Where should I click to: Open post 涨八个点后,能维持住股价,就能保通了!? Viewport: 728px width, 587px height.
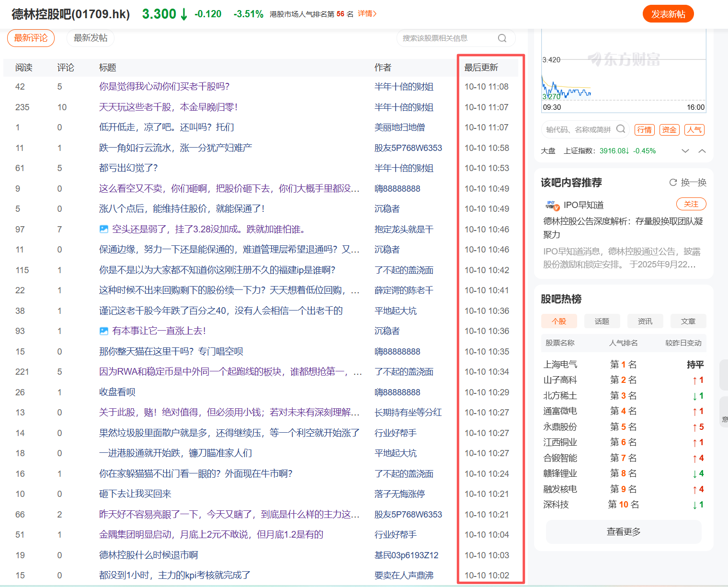[x=182, y=208]
